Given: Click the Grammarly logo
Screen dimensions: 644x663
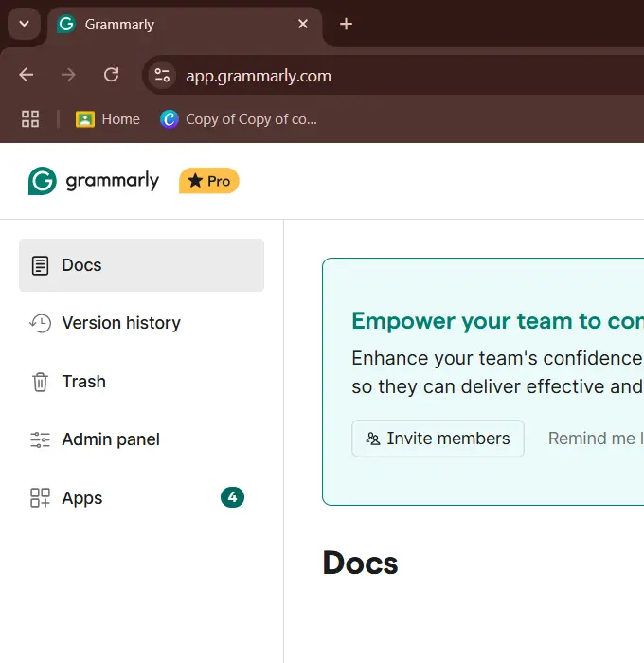Looking at the screenshot, I should point(43,181).
